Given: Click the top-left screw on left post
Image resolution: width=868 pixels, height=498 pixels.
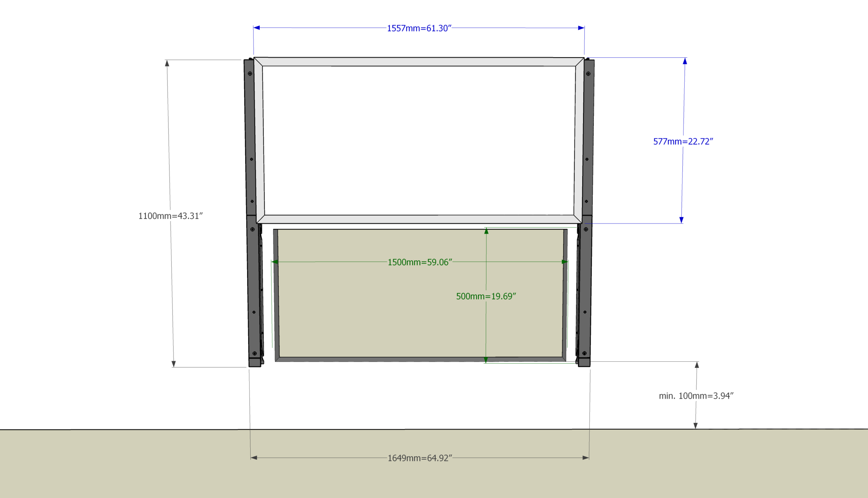Looking at the screenshot, I should (x=250, y=74).
